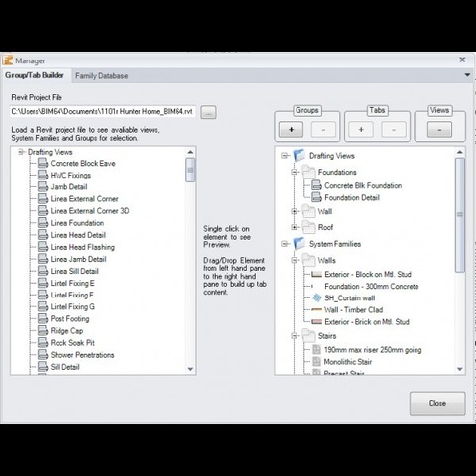
Task: Collapse the left Drafting Views tree root
Action: pos(21,152)
